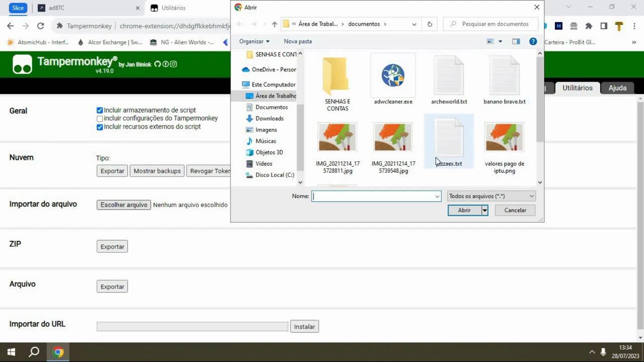
Task: Click the Abrir button in dialog
Action: tap(464, 210)
